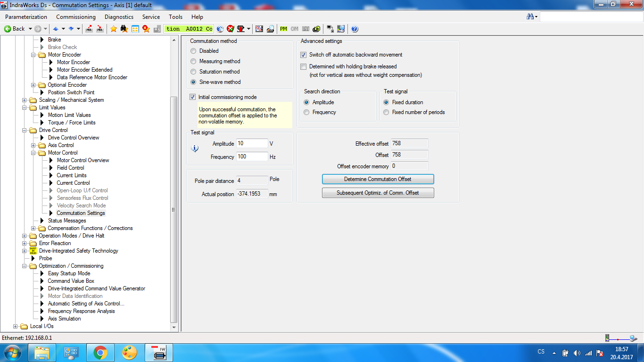
Task: Click the blue help question mark icon
Action: (355, 29)
